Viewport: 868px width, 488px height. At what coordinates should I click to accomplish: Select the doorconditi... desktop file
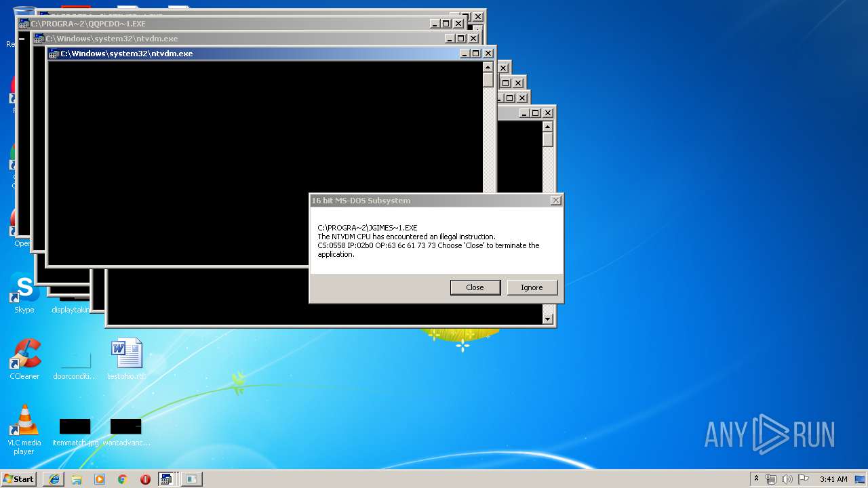tap(75, 364)
